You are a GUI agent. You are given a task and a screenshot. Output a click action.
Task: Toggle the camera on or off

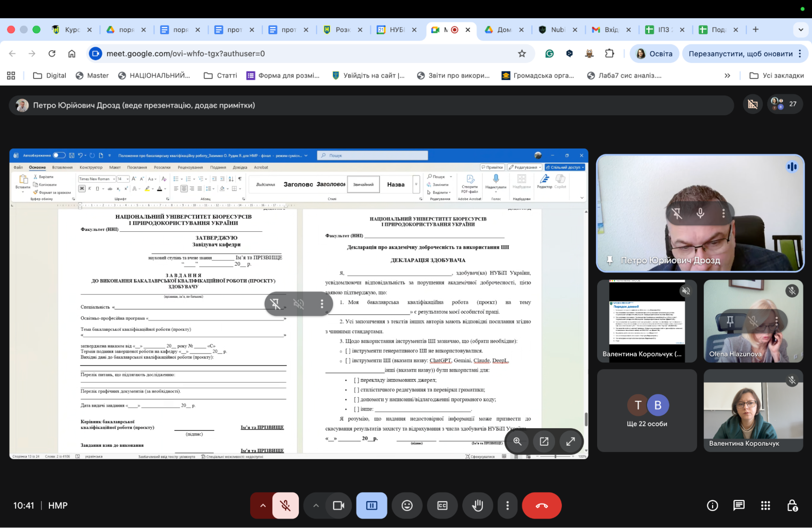click(x=338, y=505)
